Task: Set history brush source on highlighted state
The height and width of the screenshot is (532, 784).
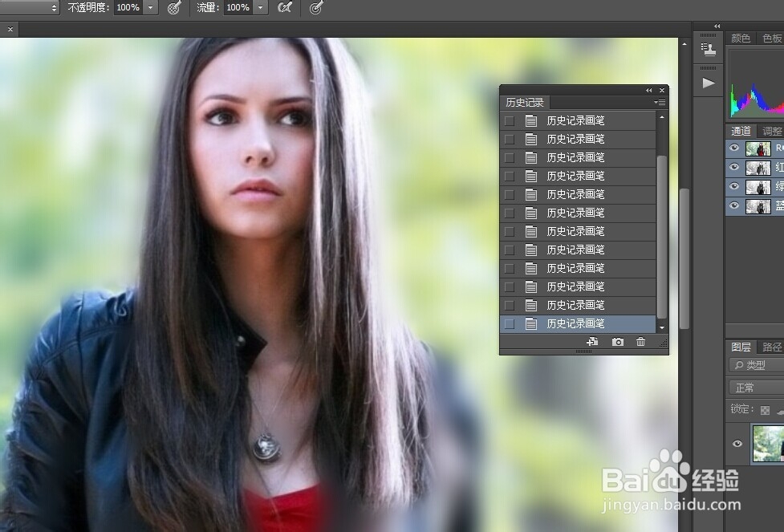Action: pos(510,324)
